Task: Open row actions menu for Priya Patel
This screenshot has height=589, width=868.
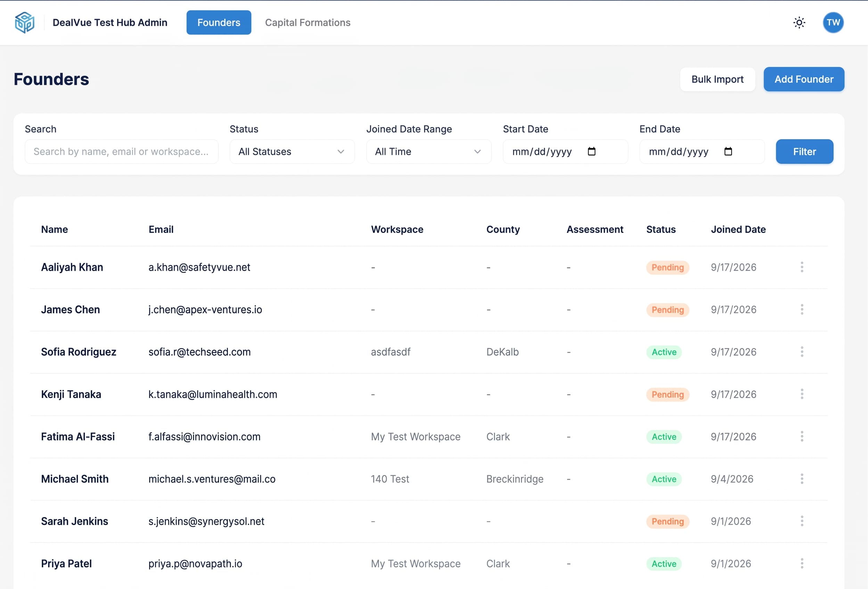Action: pos(802,564)
